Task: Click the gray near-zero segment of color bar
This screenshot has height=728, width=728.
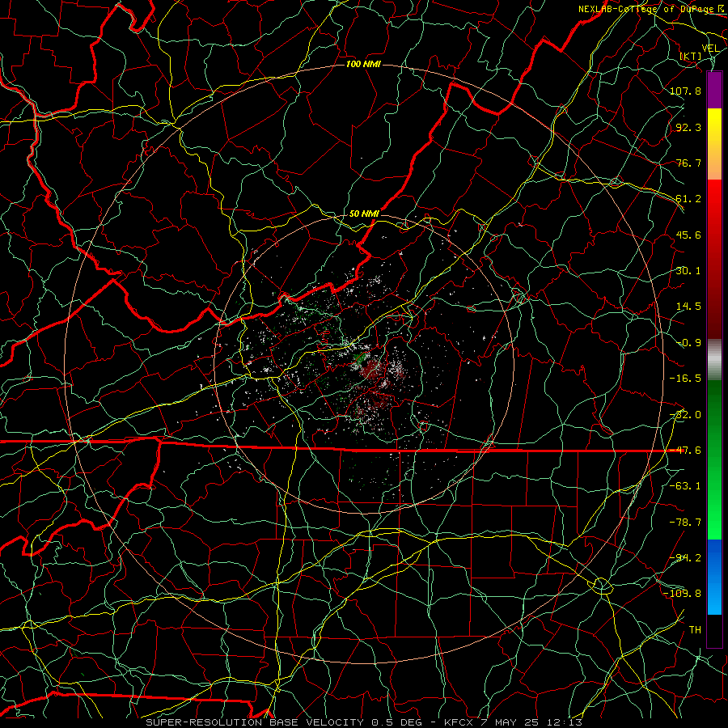Action: pyautogui.click(x=714, y=360)
